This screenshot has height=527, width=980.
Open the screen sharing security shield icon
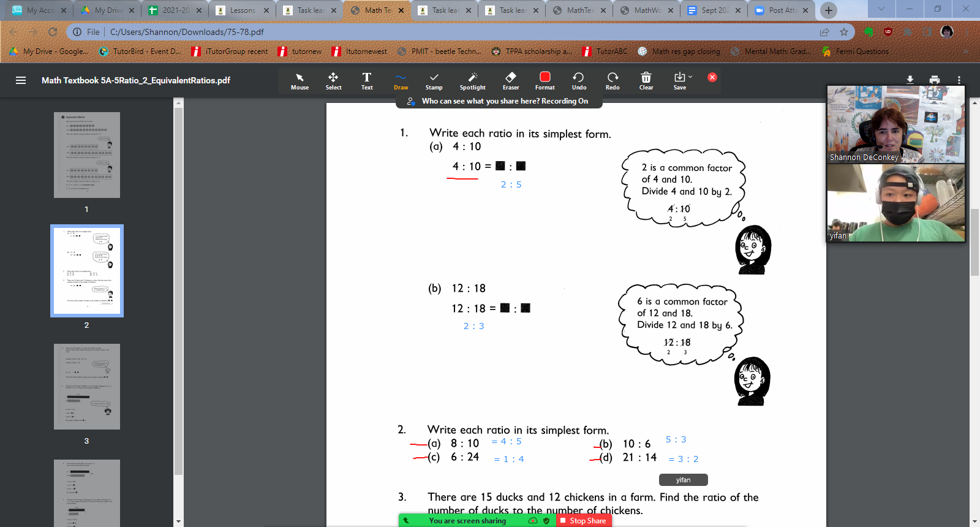(x=546, y=521)
